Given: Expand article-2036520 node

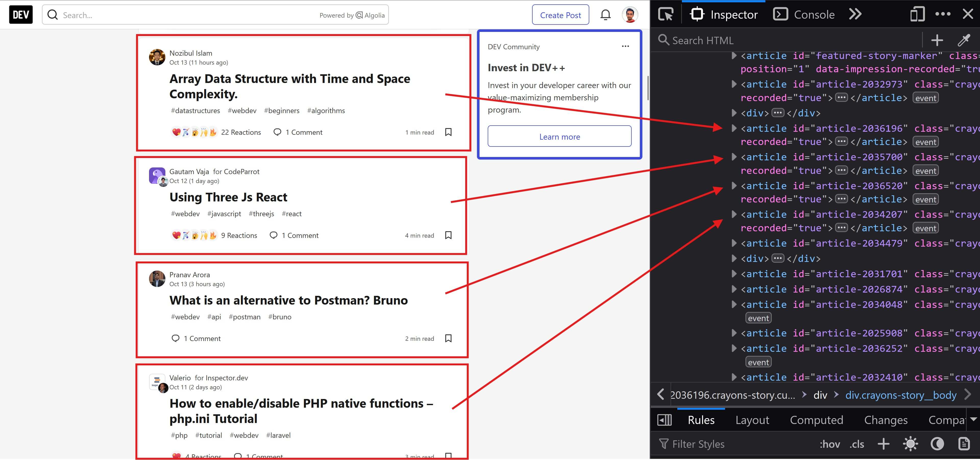Looking at the screenshot, I should pyautogui.click(x=734, y=186).
